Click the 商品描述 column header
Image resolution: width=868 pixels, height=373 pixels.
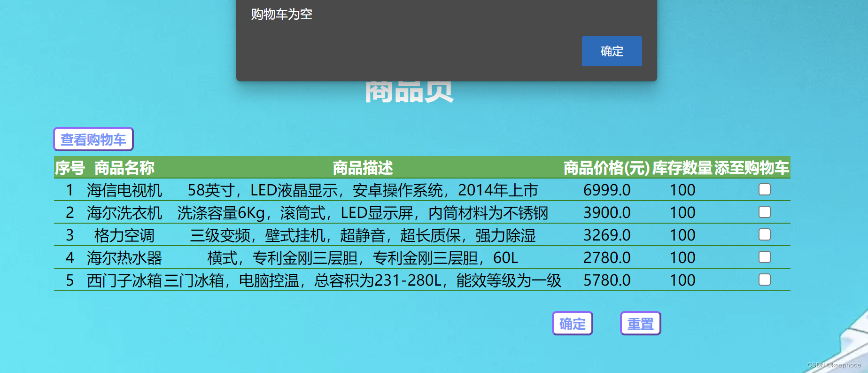(363, 168)
